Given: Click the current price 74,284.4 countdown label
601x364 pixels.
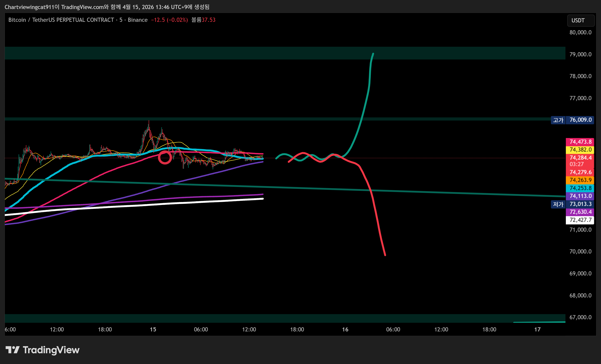Looking at the screenshot, I should pyautogui.click(x=580, y=161).
